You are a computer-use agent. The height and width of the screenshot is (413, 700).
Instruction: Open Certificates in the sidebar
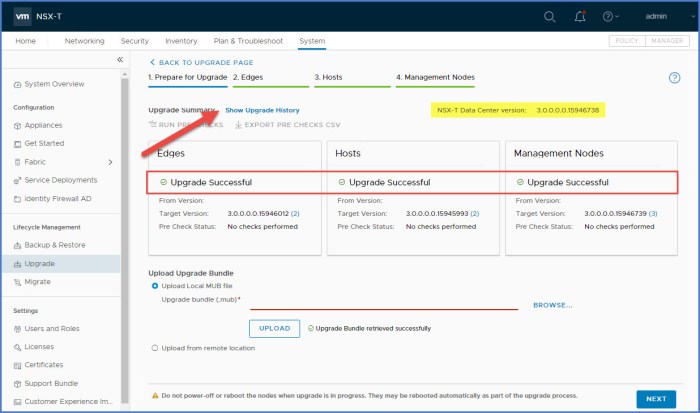click(43, 365)
